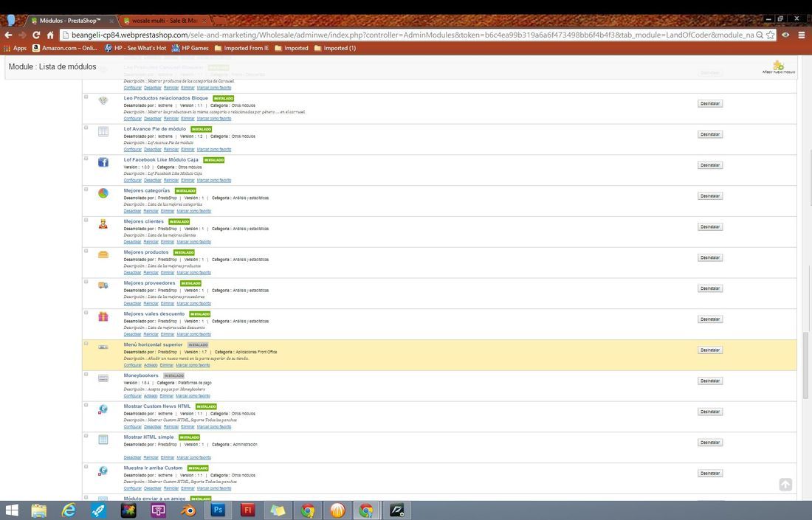
Task: Check the Mejores clientes checkbox
Action: pos(86,220)
